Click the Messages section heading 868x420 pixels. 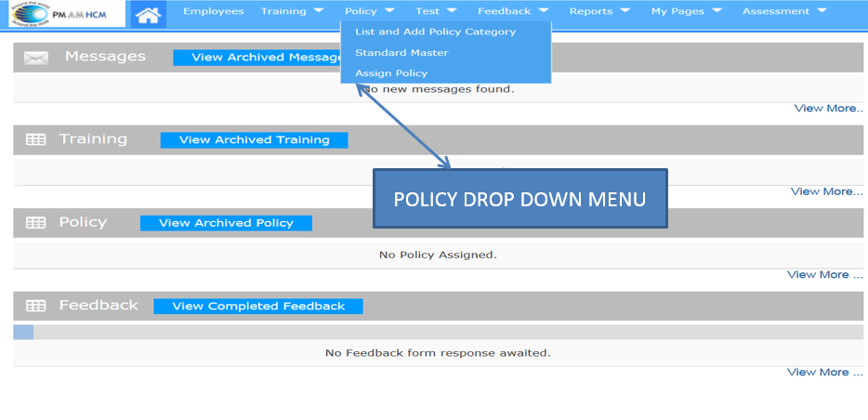(x=105, y=57)
